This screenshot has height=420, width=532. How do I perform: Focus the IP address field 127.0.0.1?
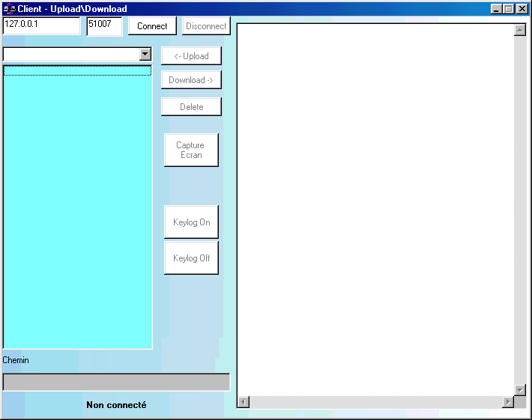click(41, 25)
